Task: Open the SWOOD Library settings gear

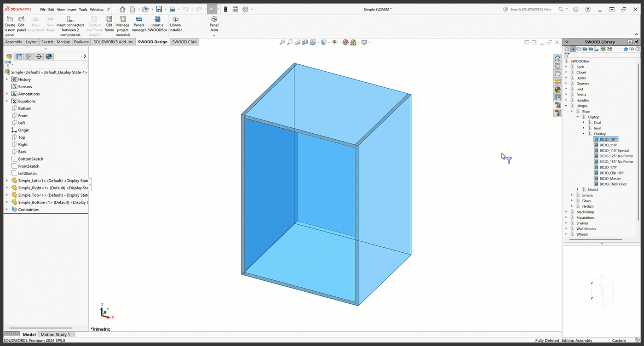Action: 630,41
